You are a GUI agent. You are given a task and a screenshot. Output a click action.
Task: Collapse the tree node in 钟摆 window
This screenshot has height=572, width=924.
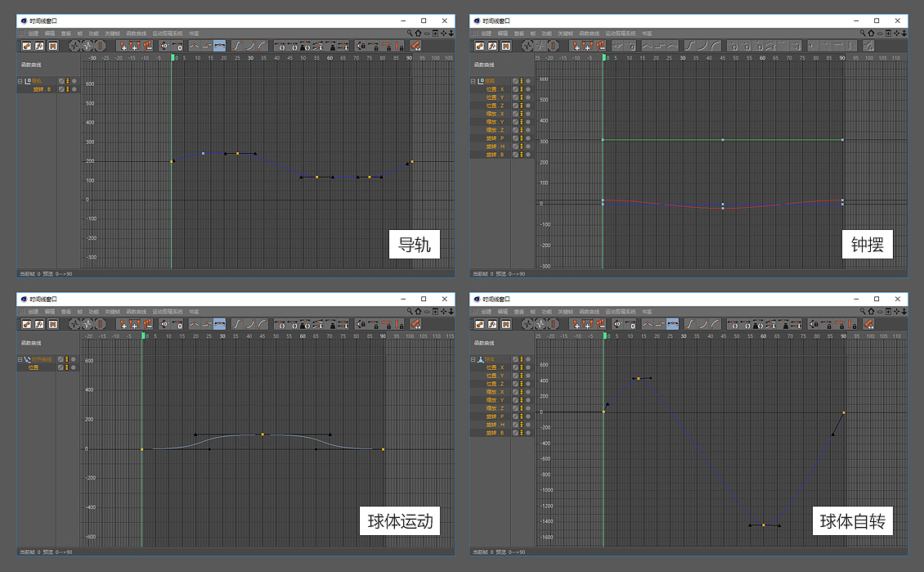pos(473,81)
